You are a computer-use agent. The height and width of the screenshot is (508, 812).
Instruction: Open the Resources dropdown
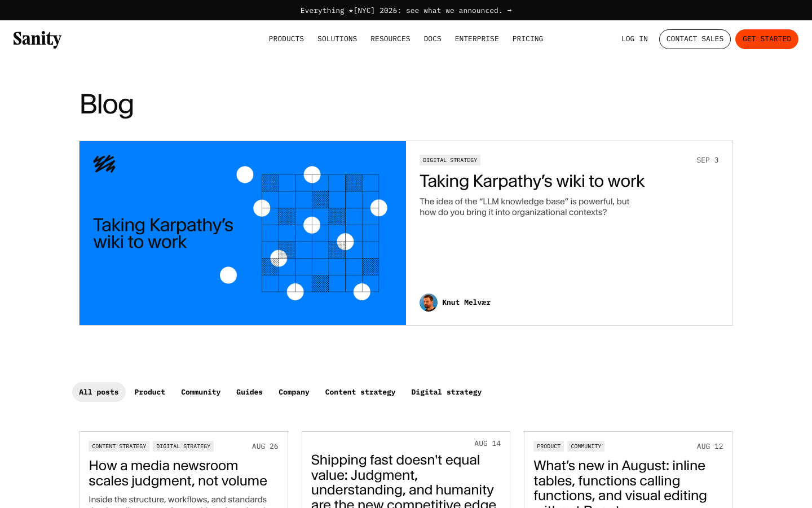point(390,39)
